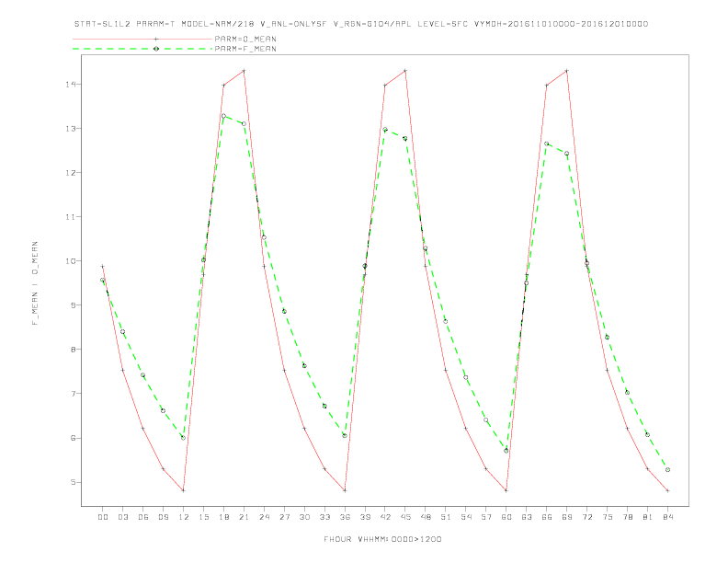Click x-axis tick label 84
The height and width of the screenshot is (563, 728).
pos(667,517)
